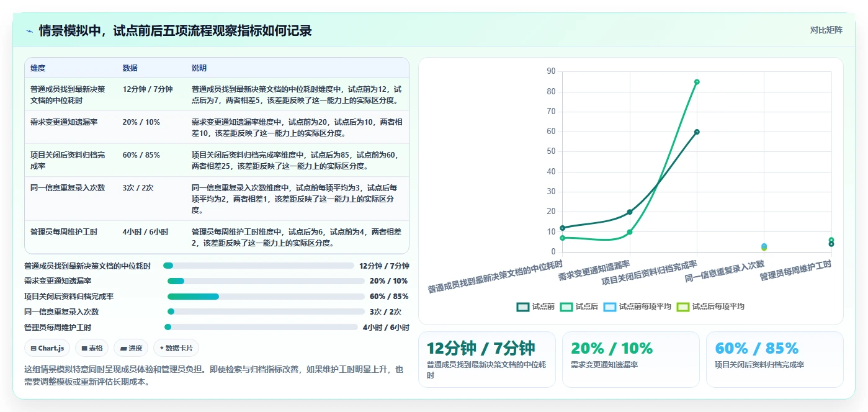The width and height of the screenshot is (868, 412).
Task: Click the 维度 column header
Action: pyautogui.click(x=38, y=68)
